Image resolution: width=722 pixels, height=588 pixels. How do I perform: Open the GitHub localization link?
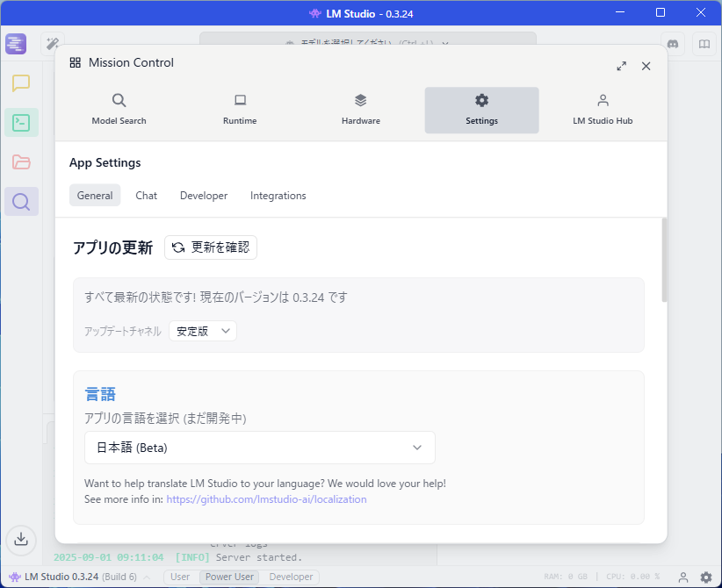267,499
